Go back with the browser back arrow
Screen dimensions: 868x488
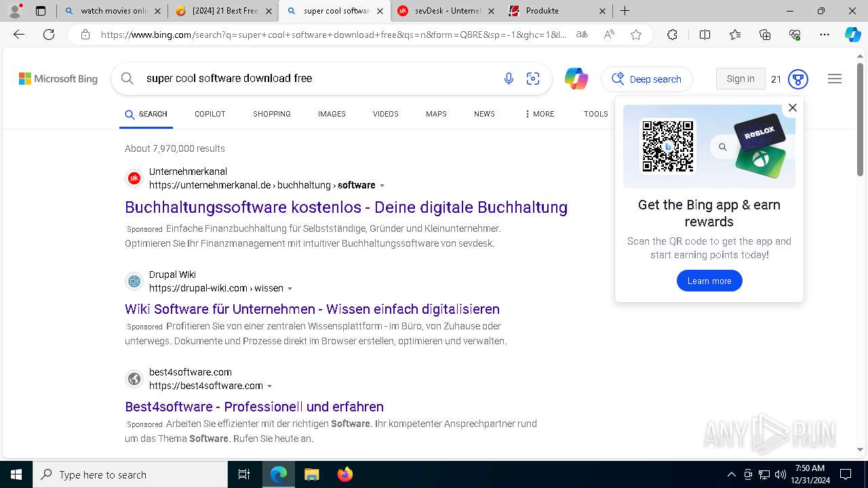pos(19,35)
